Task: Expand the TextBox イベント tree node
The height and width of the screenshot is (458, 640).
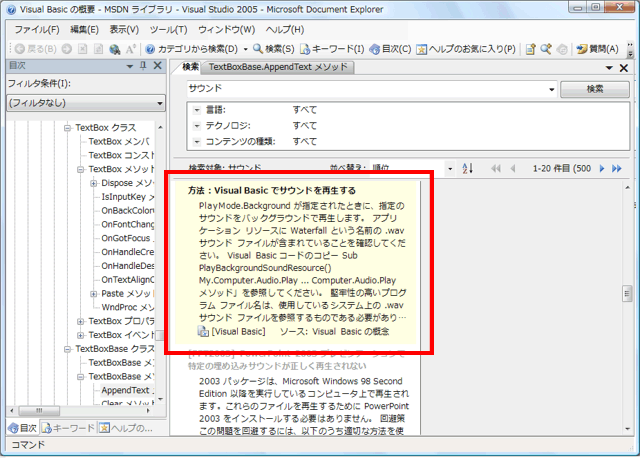Action: pos(80,336)
